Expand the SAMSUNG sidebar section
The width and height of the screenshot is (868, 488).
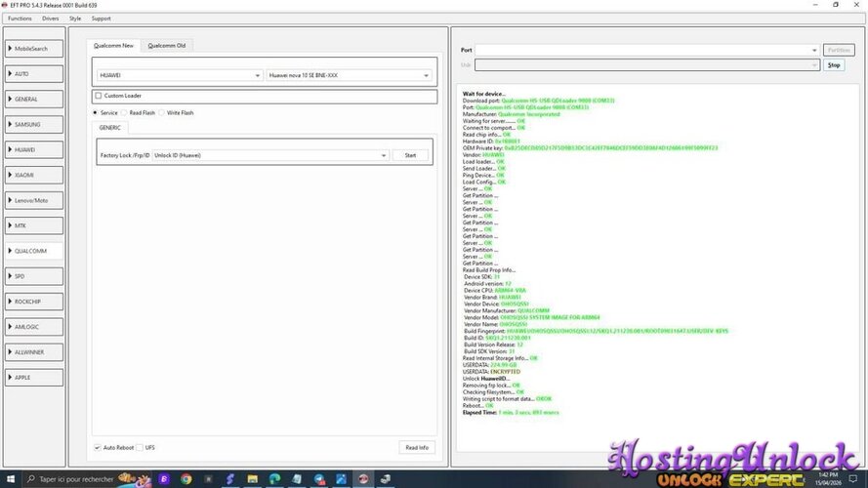click(34, 125)
